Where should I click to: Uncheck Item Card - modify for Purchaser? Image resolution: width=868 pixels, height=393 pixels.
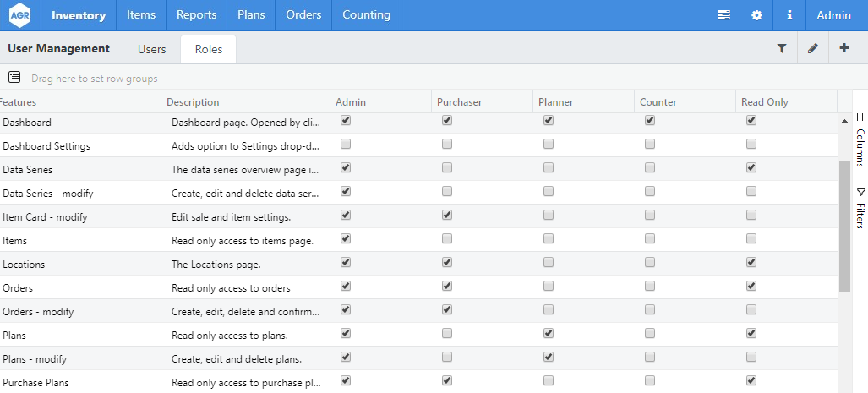click(x=447, y=216)
